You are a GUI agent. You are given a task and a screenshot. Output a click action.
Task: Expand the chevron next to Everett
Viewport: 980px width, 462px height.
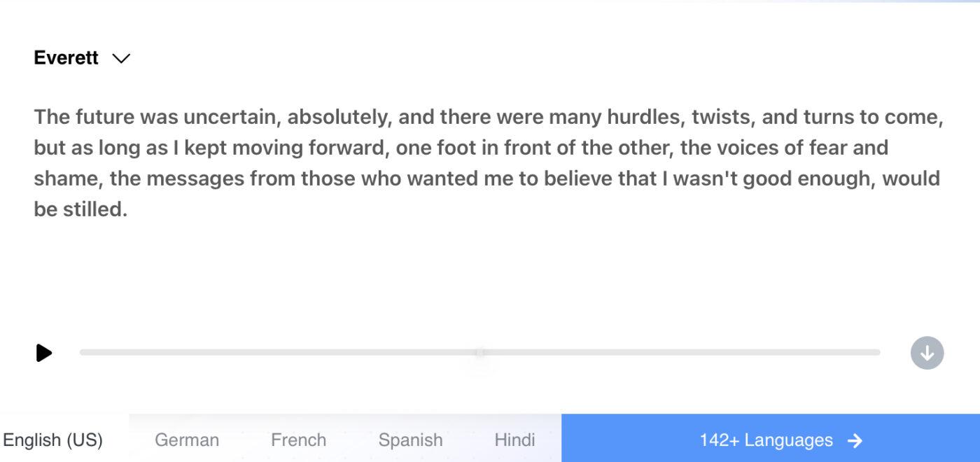(120, 59)
